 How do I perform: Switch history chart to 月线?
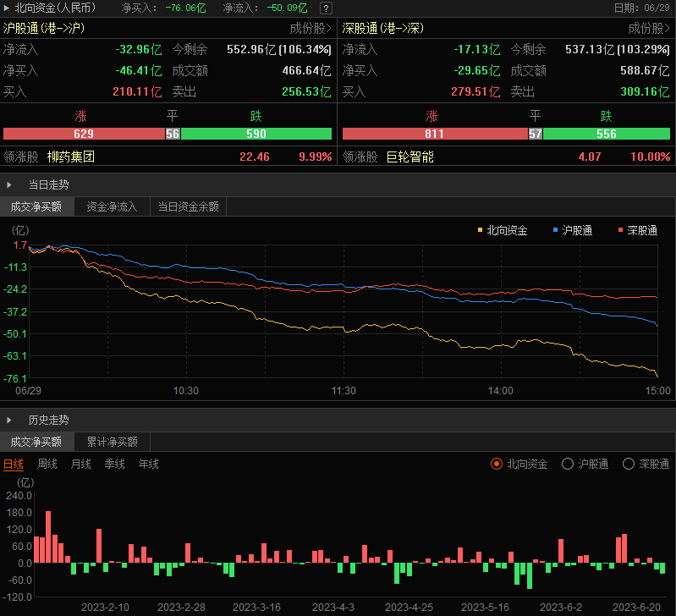(x=81, y=464)
